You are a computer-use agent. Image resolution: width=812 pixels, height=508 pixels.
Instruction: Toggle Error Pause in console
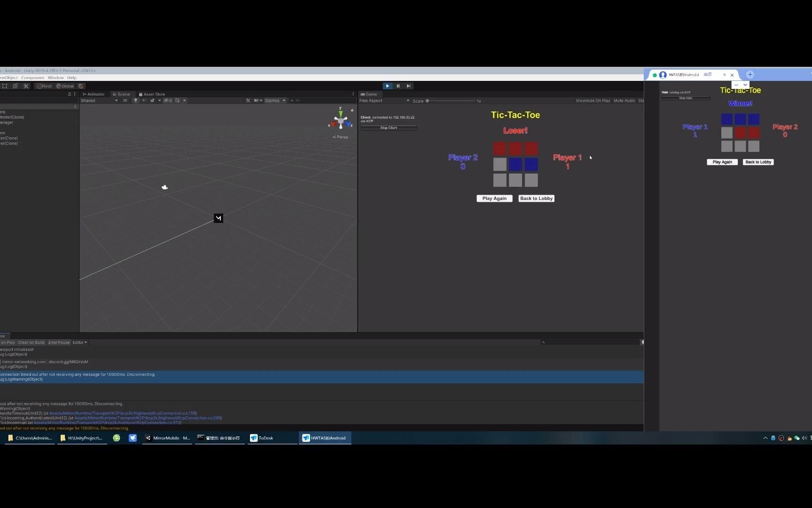pyautogui.click(x=59, y=342)
